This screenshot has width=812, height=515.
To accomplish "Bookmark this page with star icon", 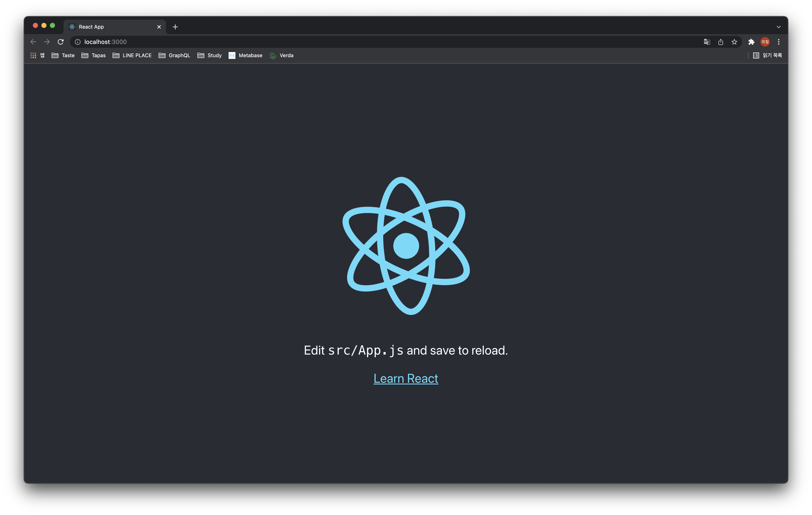I will tap(734, 42).
